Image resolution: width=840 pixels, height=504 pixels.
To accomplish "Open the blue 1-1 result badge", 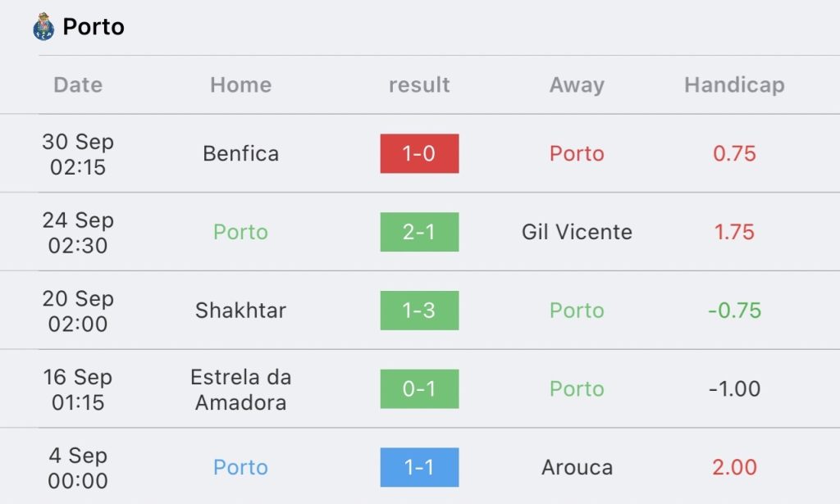I will point(419,467).
